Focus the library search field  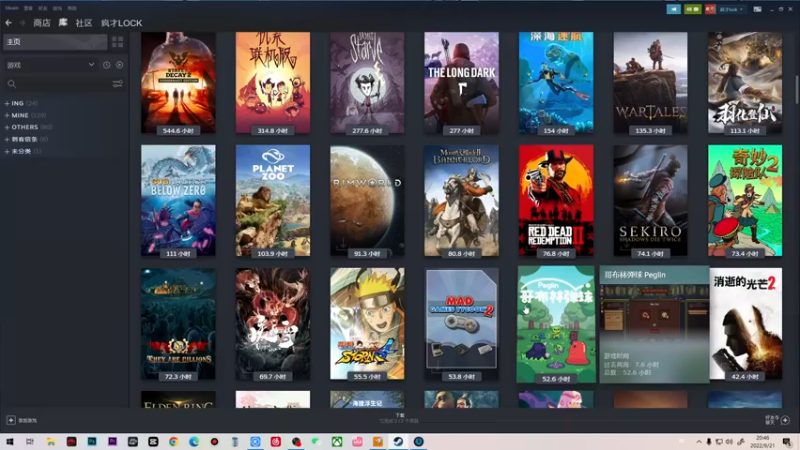pos(56,84)
